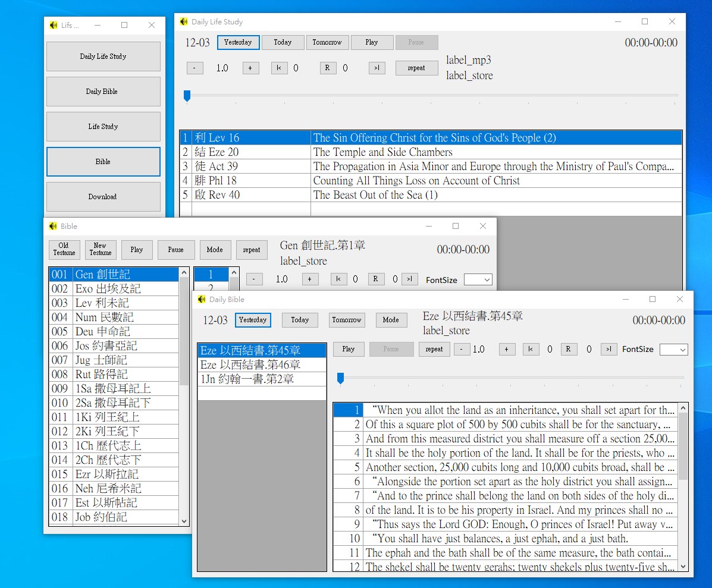
Task: Start playback in Daily Life Study window
Action: click(371, 42)
